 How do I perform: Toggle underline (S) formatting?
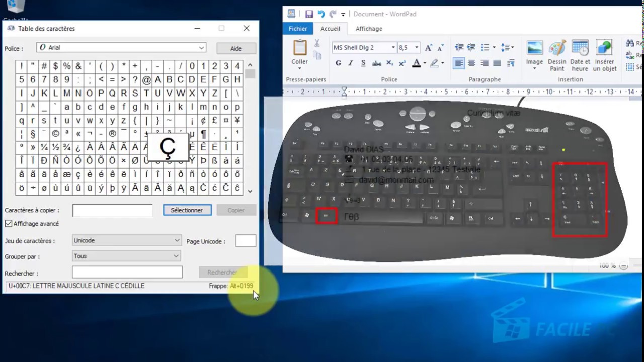coord(363,63)
